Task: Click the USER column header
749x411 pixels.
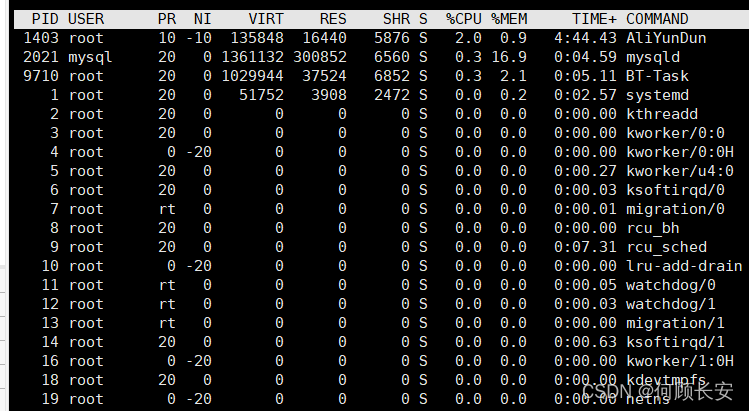Action: pos(86,19)
